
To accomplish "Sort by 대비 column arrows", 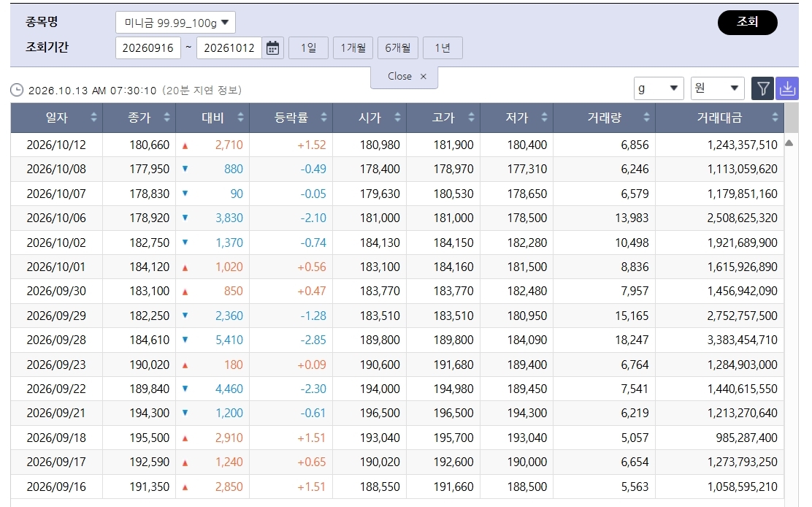I will [x=240, y=118].
